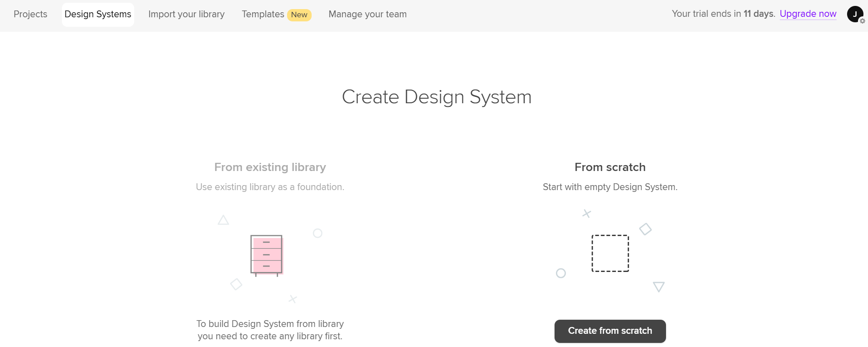Go to Import your library
Screen dimensions: 868x347
tap(186, 14)
